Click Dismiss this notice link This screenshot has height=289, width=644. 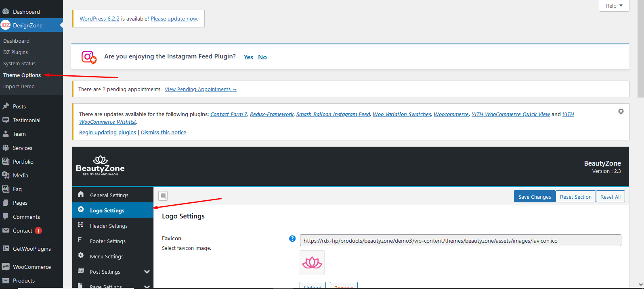[x=164, y=133]
